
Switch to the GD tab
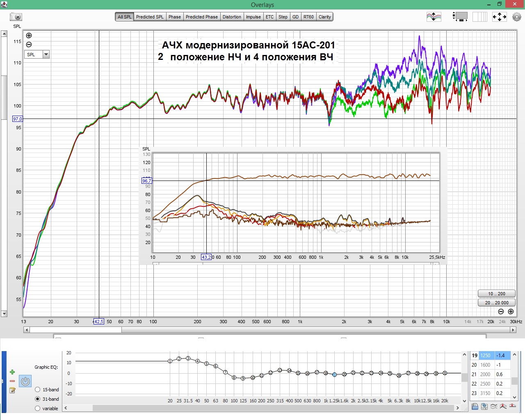click(x=296, y=17)
